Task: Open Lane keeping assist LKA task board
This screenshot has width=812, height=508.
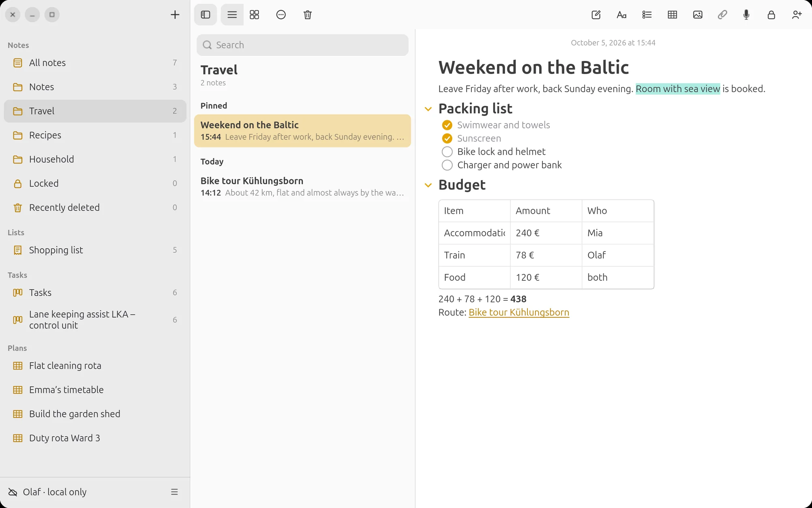Action: coord(95,319)
